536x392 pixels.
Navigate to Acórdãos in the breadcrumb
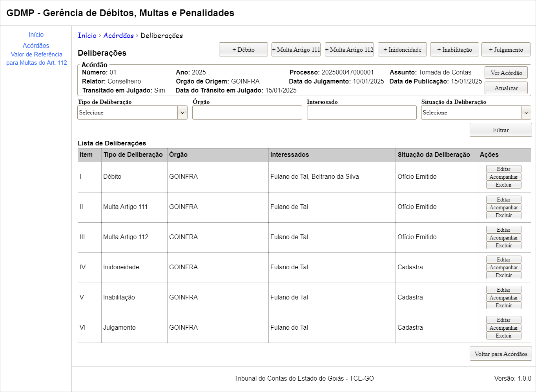[119, 36]
